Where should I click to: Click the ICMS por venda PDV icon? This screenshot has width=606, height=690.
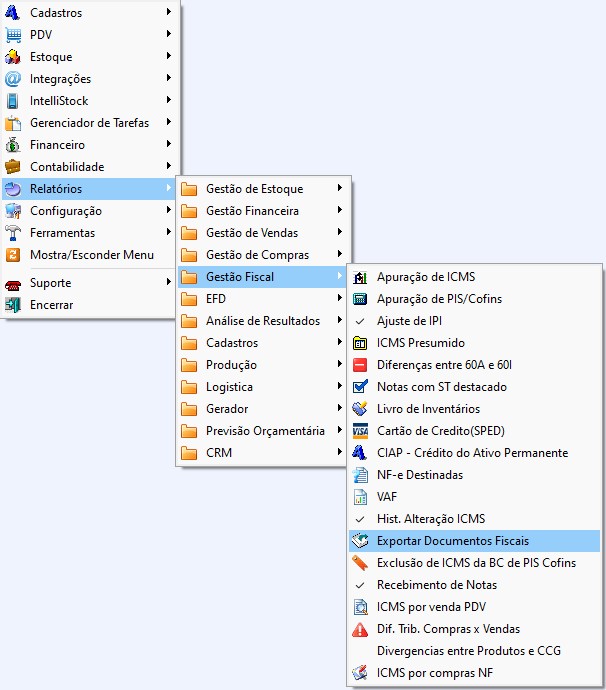tap(361, 607)
